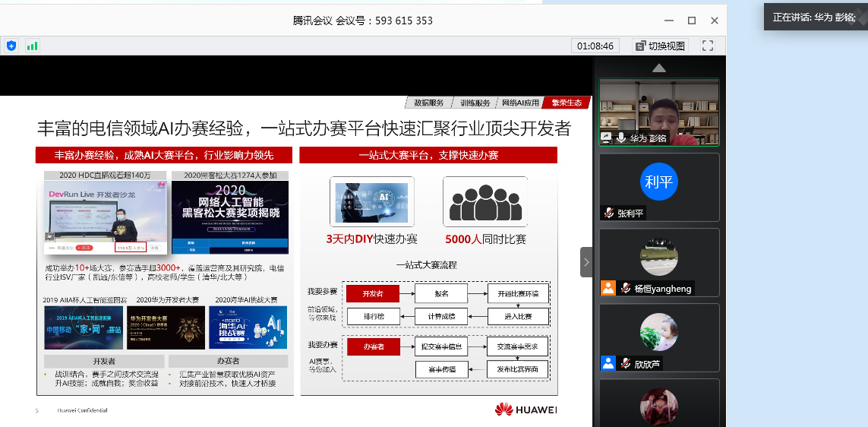Image resolution: width=868 pixels, height=427 pixels.
Task: Click the 正在讲话 speaker notification banner
Action: [x=814, y=17]
